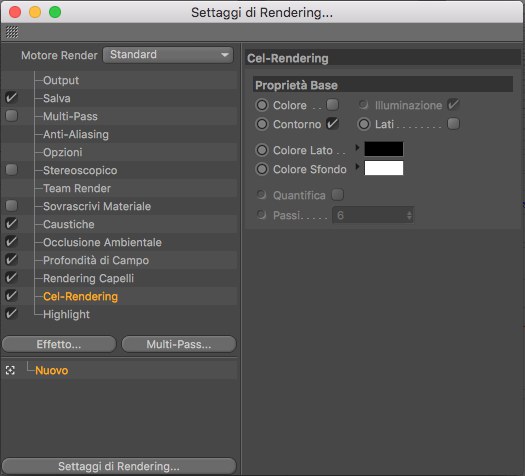Click the target icon beside Nuovo preset
This screenshot has height=476, width=525.
click(10, 370)
